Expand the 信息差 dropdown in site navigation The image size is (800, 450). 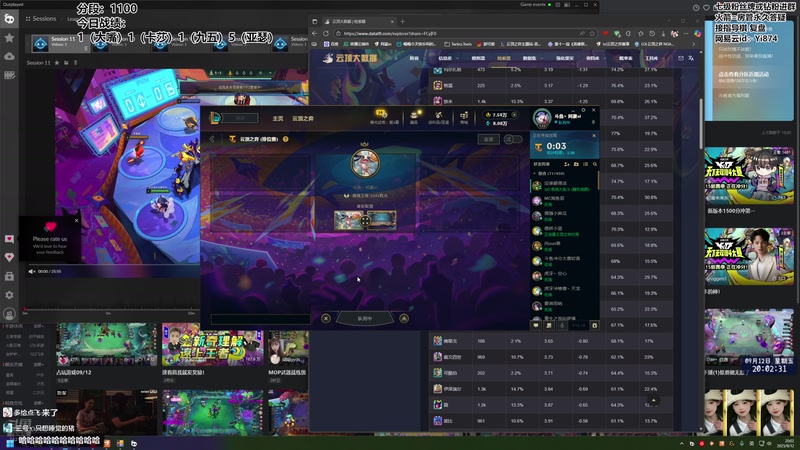tap(448, 58)
